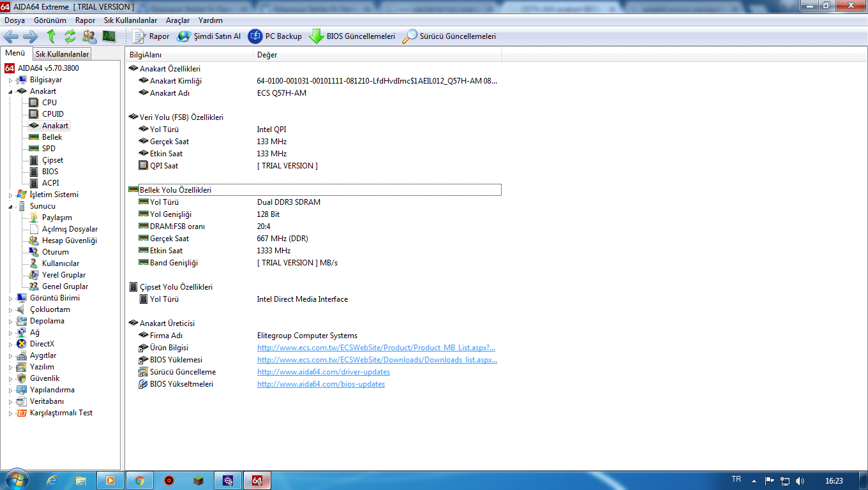Screen dimensions: 868x490
Task: Open ACPI in the tree
Action: tap(50, 183)
